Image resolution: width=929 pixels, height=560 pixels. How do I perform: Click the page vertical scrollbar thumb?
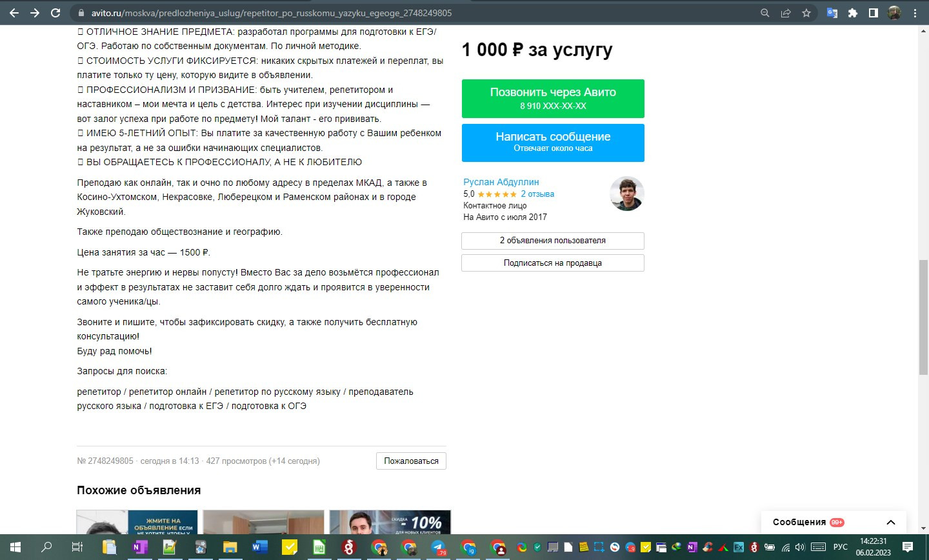[x=923, y=317]
